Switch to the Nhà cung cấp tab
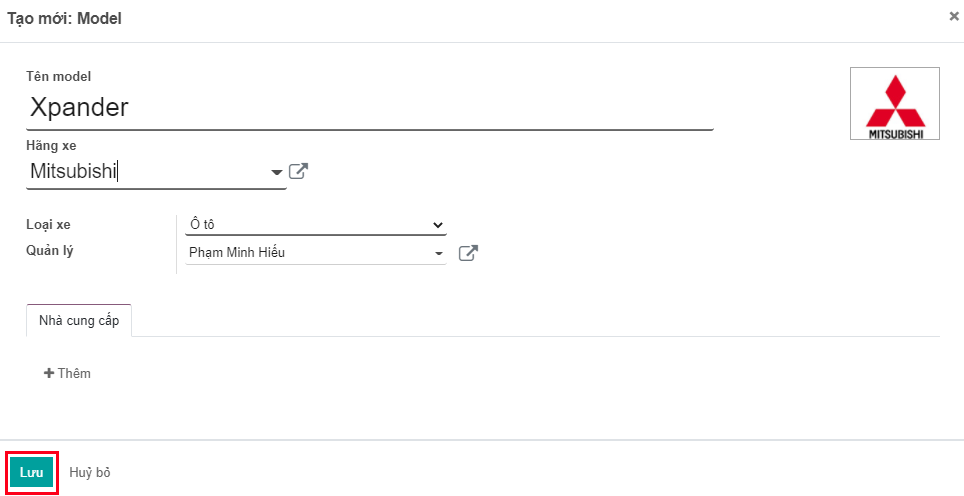Image resolution: width=964 pixels, height=496 pixels. 79,320
